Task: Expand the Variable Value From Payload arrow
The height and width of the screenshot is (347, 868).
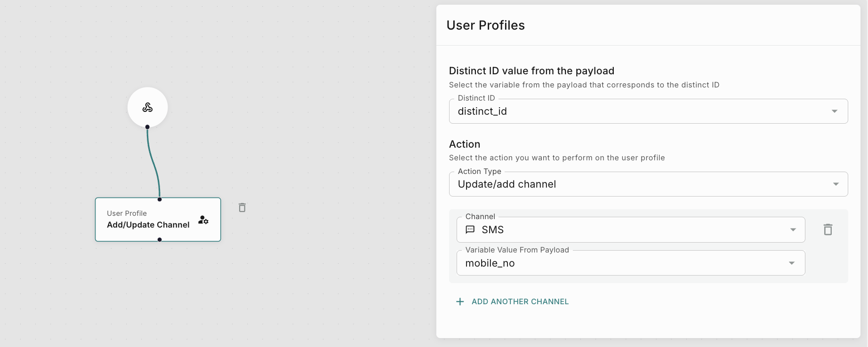Action: [x=792, y=263]
